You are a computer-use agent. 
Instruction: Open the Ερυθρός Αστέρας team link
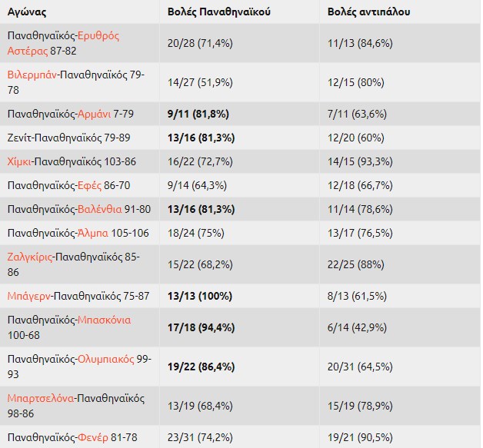[63, 43]
